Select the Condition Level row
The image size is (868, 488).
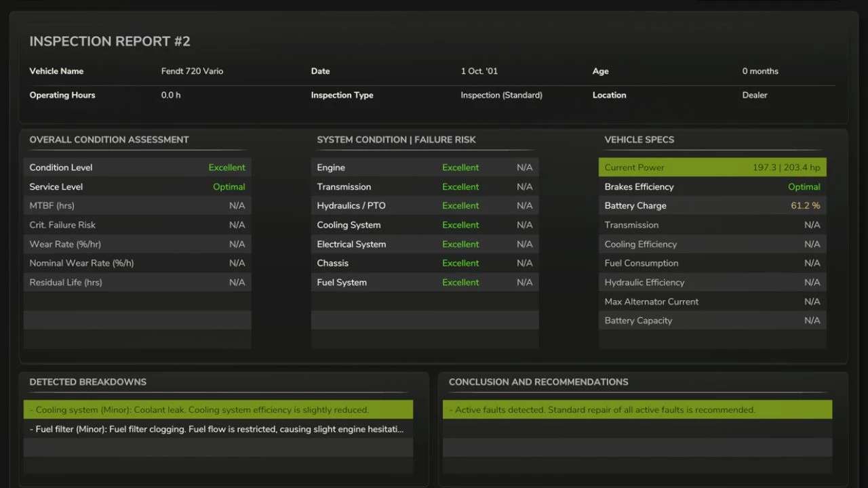coord(137,167)
